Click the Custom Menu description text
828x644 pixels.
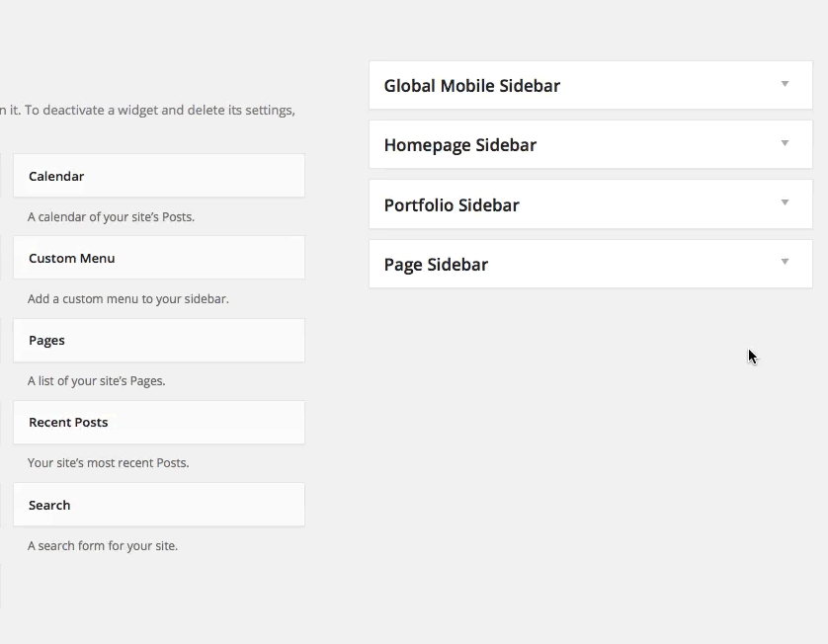pyautogui.click(x=125, y=298)
